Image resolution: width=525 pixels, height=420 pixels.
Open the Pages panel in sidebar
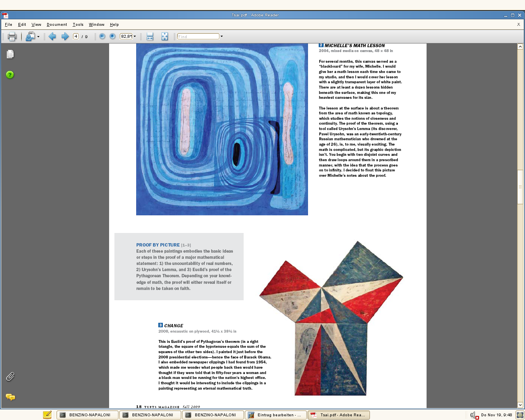pos(10,54)
